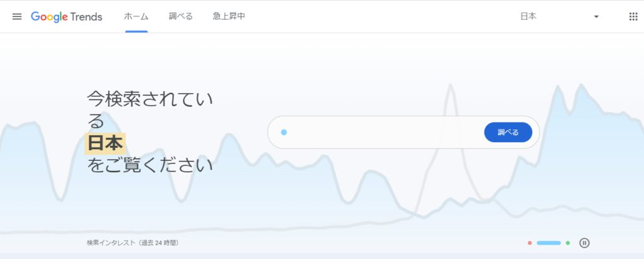Image resolution: width=644 pixels, height=259 pixels.
Task: Click the highlighted 日本 trending term
Action: click(x=105, y=143)
